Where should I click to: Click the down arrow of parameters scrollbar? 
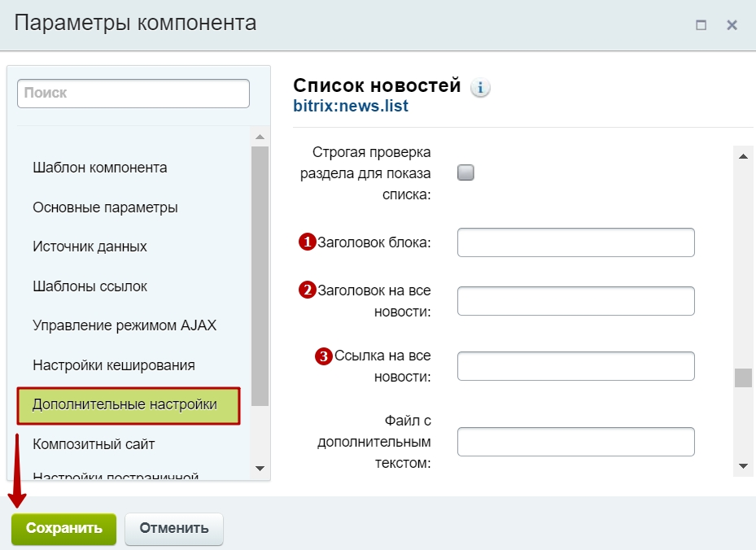742,465
